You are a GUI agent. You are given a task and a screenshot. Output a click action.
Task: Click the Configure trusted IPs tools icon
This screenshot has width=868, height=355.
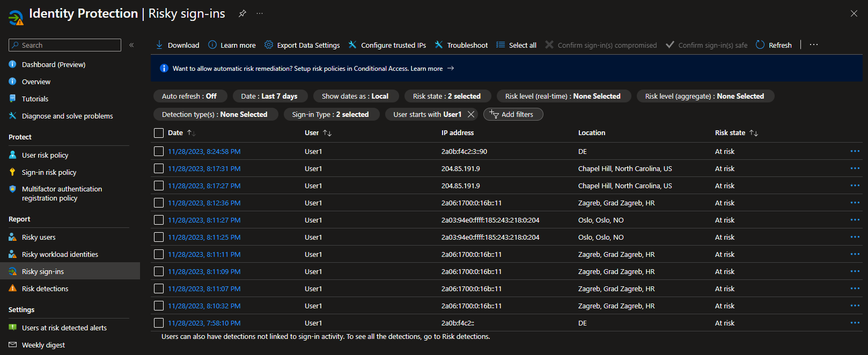352,45
